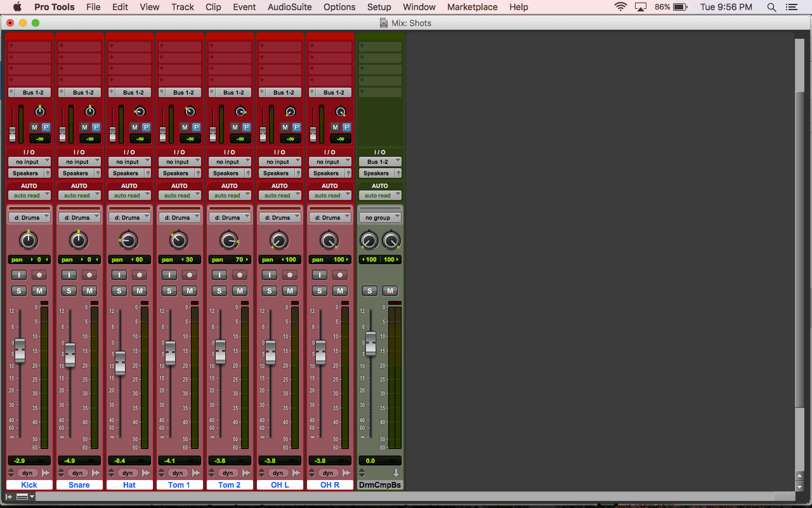Click Kick output plus icon beside Speakers
Screen dimensions: 812x508
(48, 173)
